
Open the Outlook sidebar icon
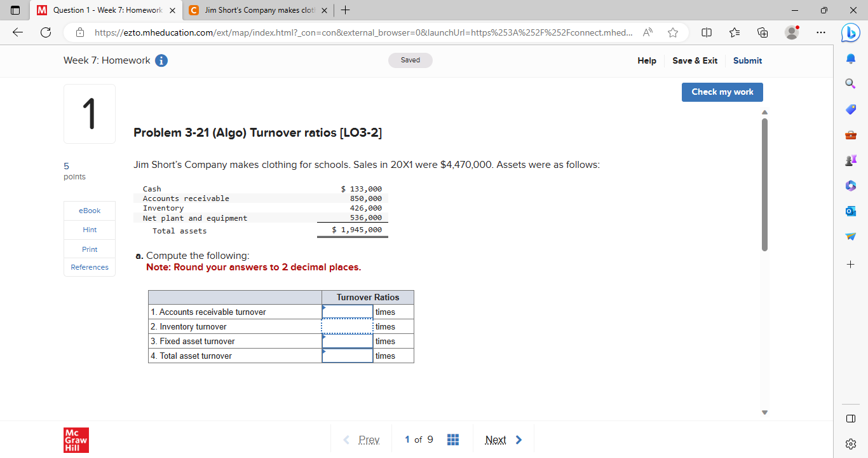coord(850,211)
